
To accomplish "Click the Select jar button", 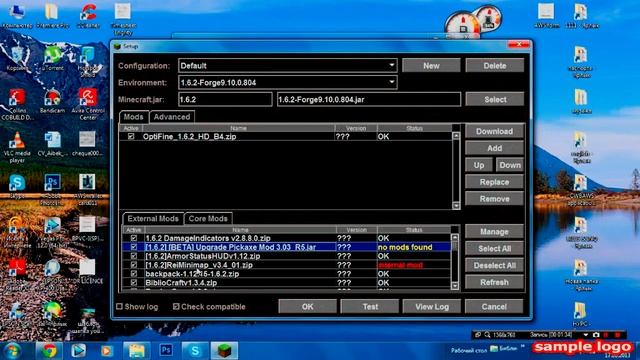I will [x=495, y=100].
